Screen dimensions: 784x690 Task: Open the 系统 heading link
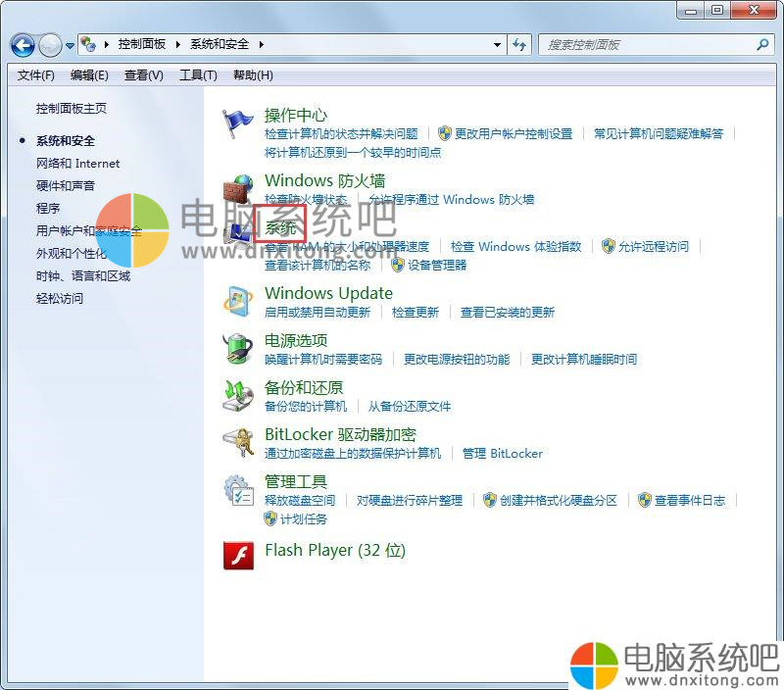tap(280, 228)
